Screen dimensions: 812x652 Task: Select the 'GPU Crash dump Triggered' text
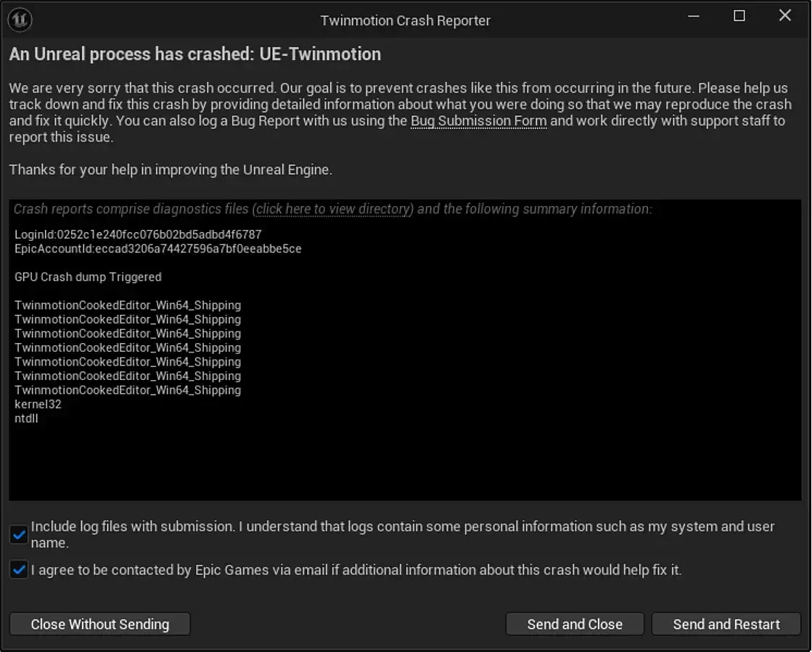coord(88,277)
